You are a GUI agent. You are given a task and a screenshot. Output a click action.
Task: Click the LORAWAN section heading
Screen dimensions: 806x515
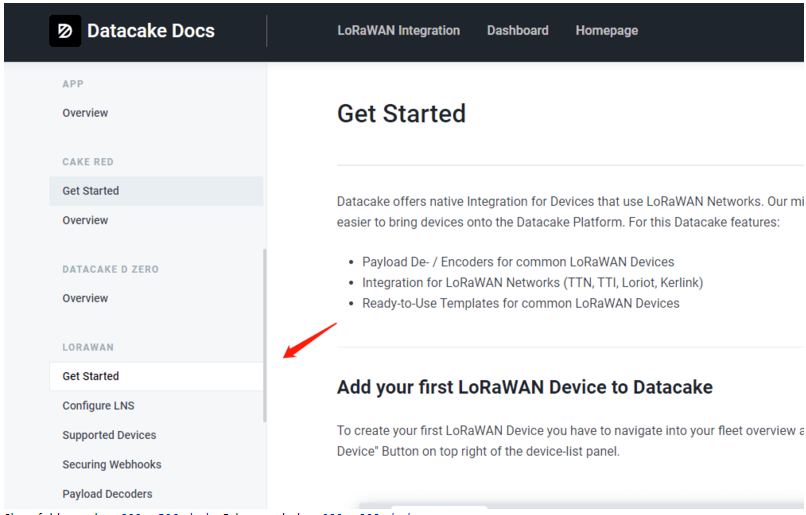click(88, 347)
